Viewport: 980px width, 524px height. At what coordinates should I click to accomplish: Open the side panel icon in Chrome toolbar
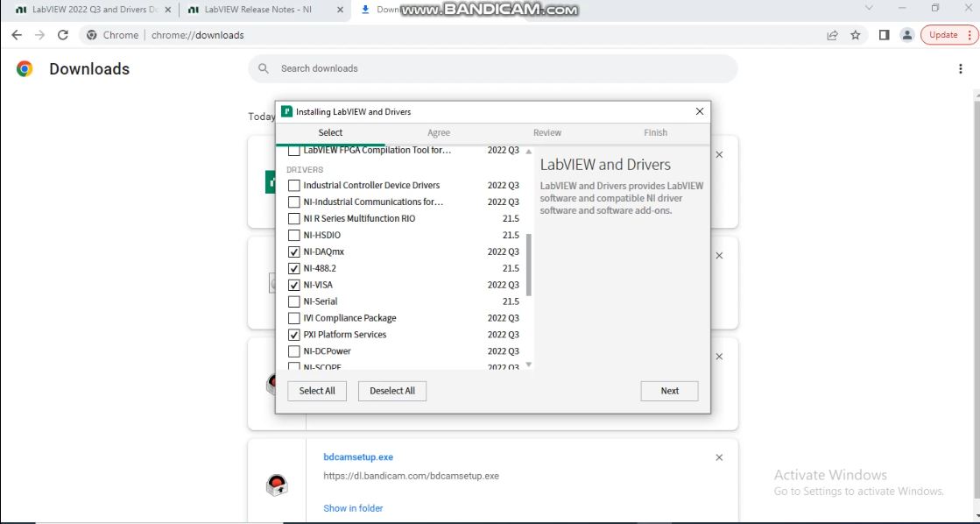tap(883, 35)
